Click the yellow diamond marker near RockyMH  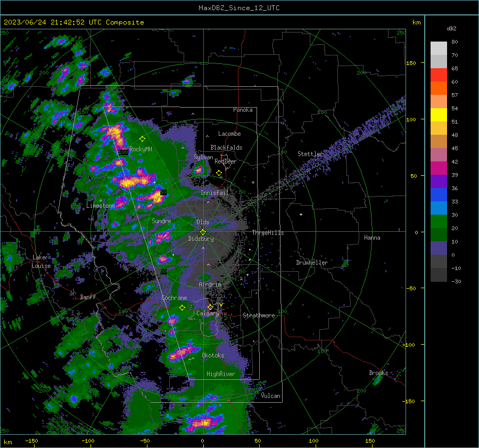click(x=142, y=139)
